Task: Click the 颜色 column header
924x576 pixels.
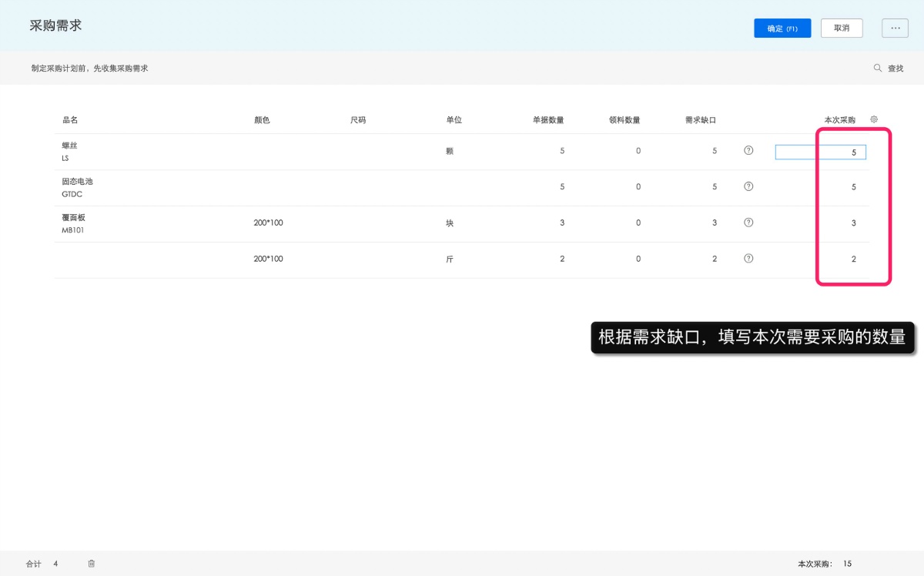Action: pos(262,120)
